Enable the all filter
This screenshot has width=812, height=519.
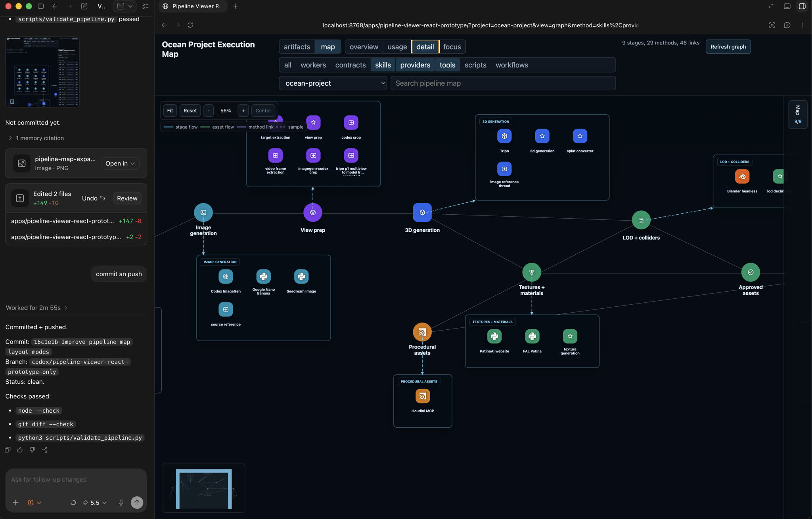pos(288,65)
